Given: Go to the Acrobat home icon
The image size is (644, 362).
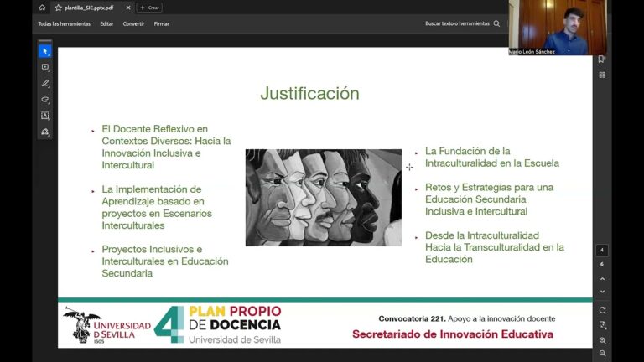Looking at the screenshot, I should click(42, 8).
